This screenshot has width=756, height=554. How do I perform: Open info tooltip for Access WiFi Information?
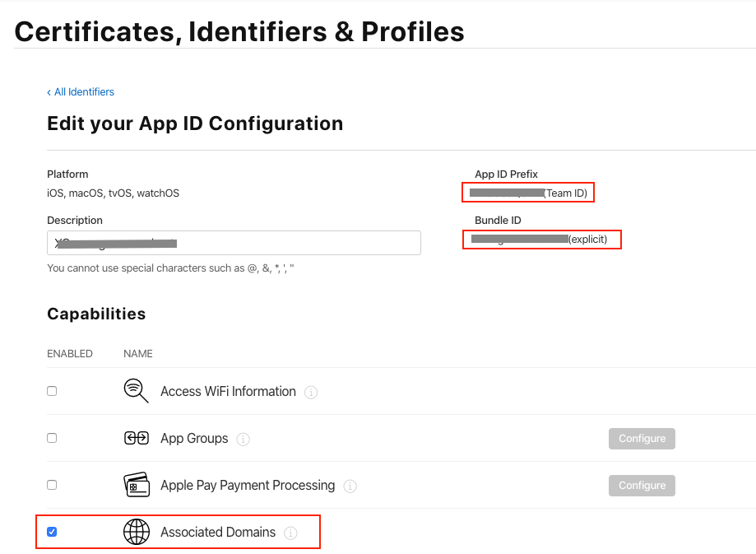[x=311, y=393]
